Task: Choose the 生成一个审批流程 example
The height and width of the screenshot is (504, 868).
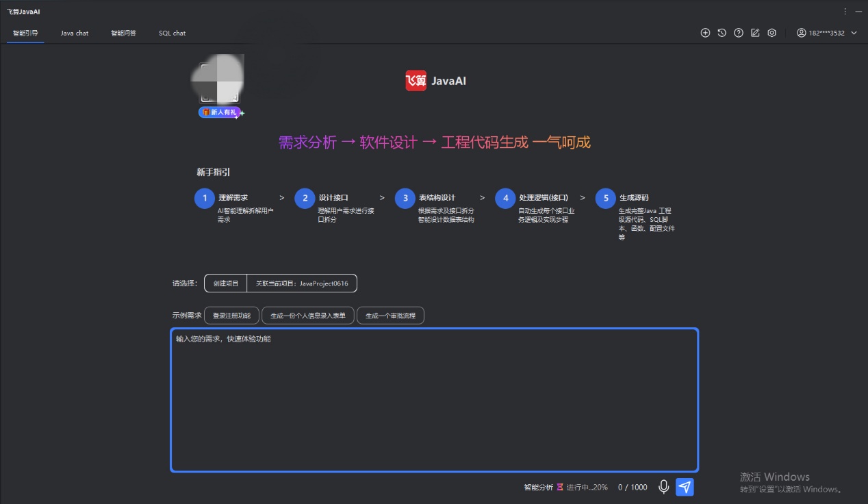Action: 390,316
